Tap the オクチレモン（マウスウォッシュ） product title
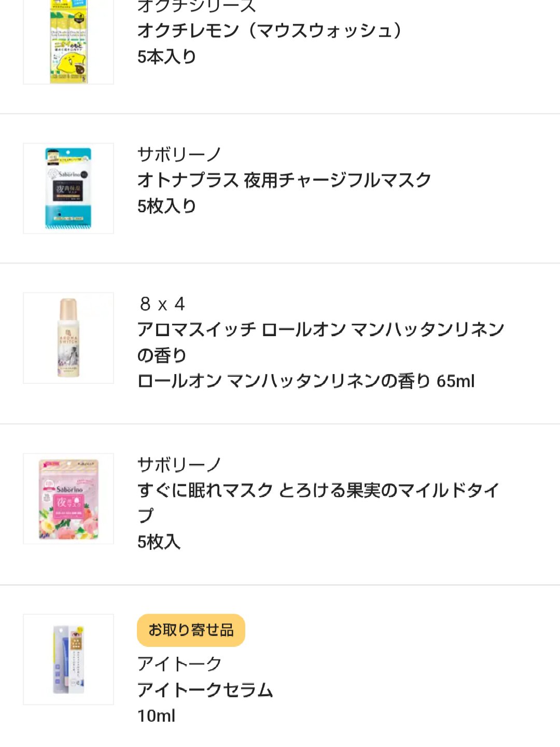The width and height of the screenshot is (560, 747). pyautogui.click(x=270, y=31)
